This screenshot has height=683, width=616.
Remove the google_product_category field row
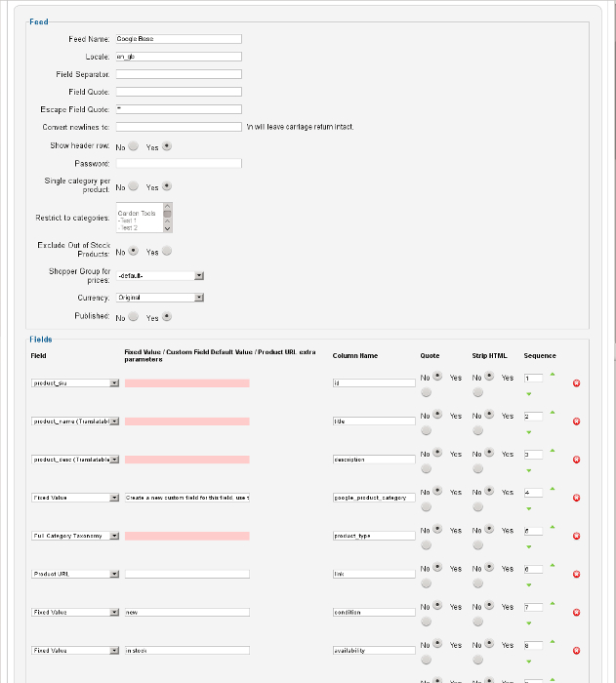click(576, 498)
